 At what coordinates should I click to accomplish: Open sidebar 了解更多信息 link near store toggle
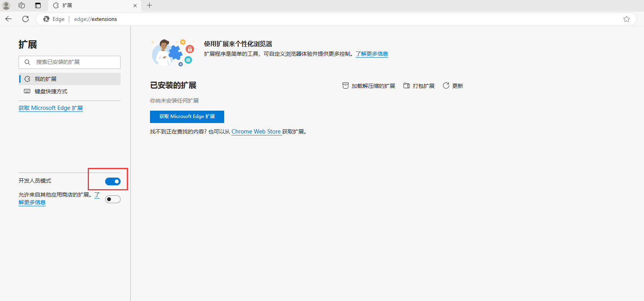[x=32, y=202]
